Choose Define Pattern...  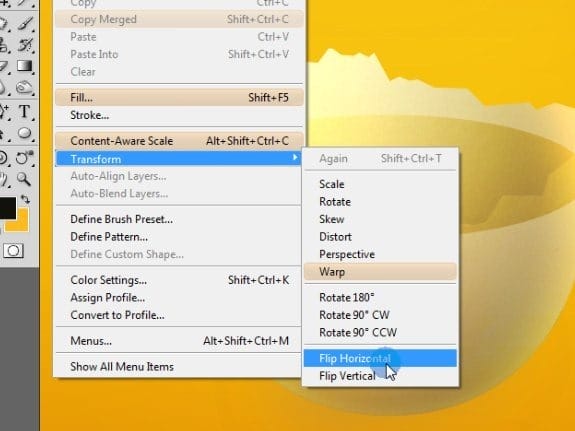[178, 237]
